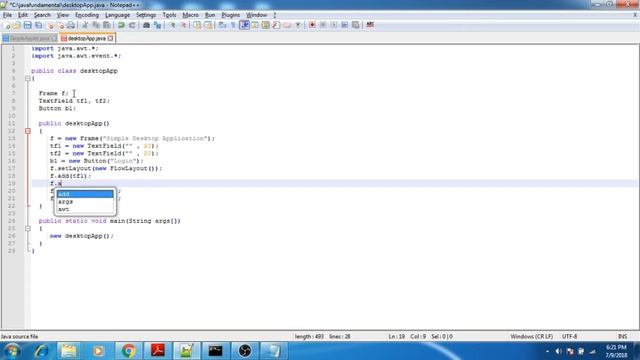Run macro multiple times icon

pos(344,25)
